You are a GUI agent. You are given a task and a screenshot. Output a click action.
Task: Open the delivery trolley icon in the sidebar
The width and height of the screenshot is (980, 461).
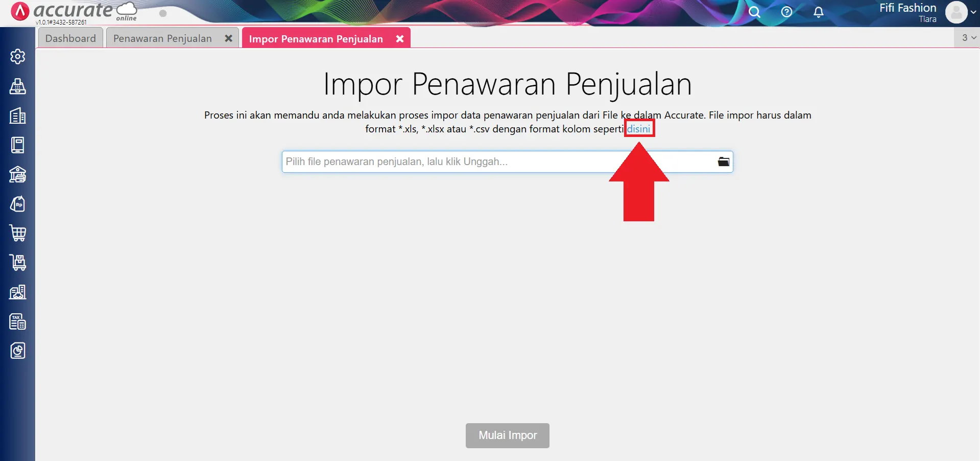click(18, 263)
